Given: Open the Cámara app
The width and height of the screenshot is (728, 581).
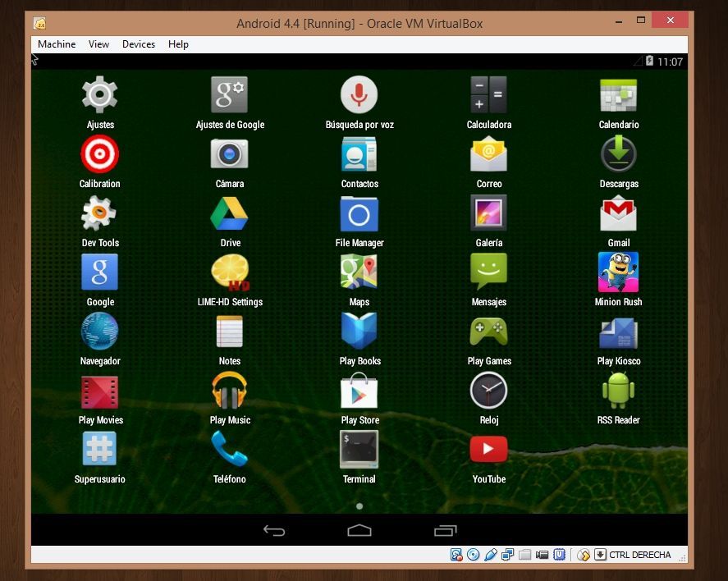Looking at the screenshot, I should point(229,154).
